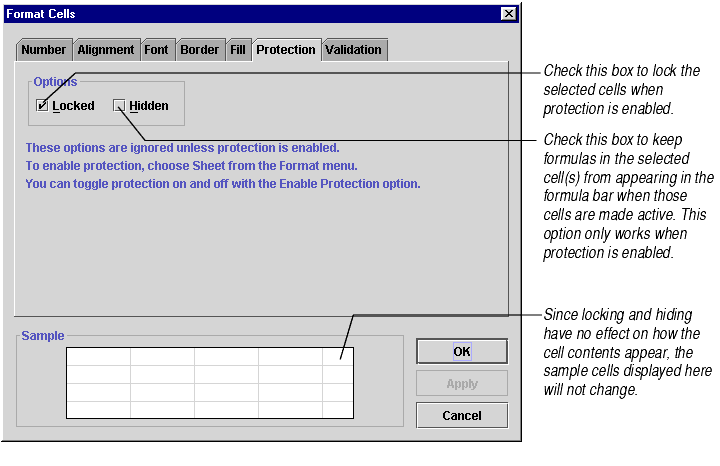
Task: Open the Fill tab
Action: click(x=238, y=50)
